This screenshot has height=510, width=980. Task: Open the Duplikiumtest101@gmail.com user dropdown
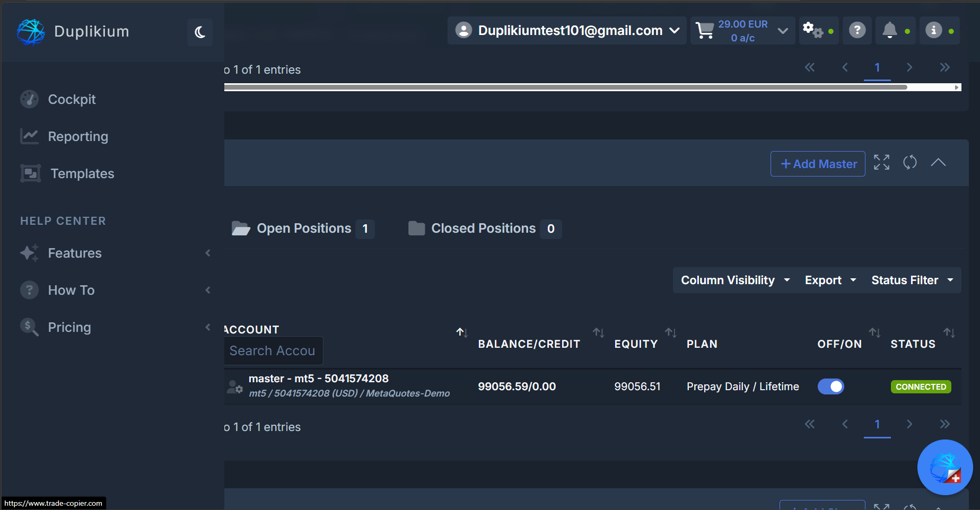[567, 30]
